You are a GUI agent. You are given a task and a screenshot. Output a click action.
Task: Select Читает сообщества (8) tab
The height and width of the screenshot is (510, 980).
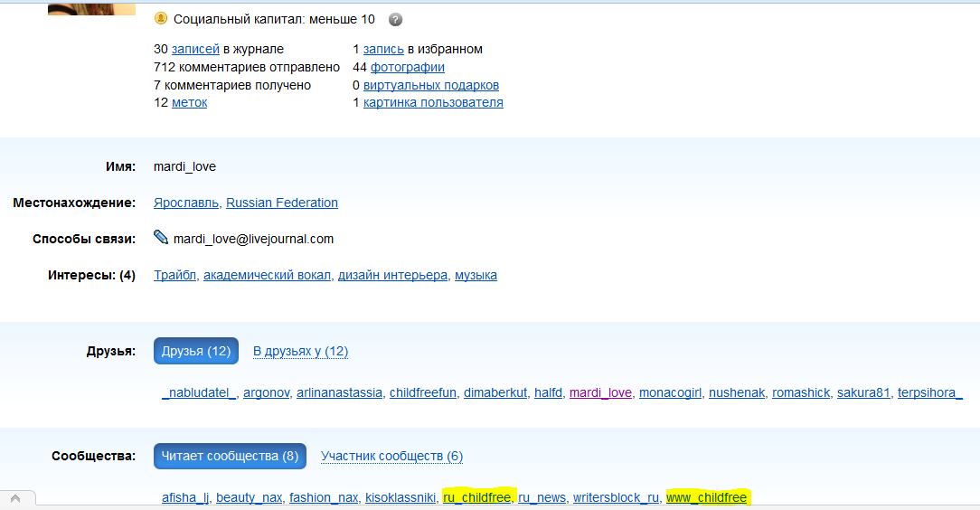230,456
